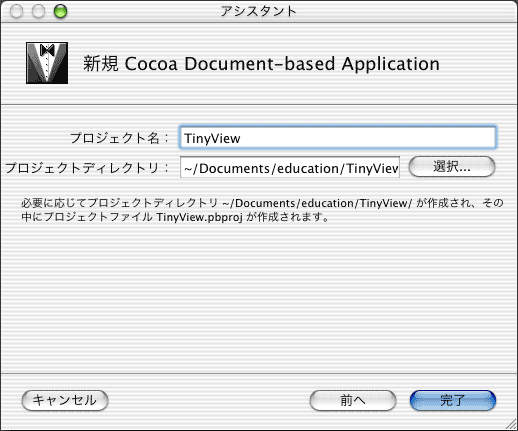Click the green zoom window button
This screenshot has height=431, width=518.
click(x=60, y=11)
